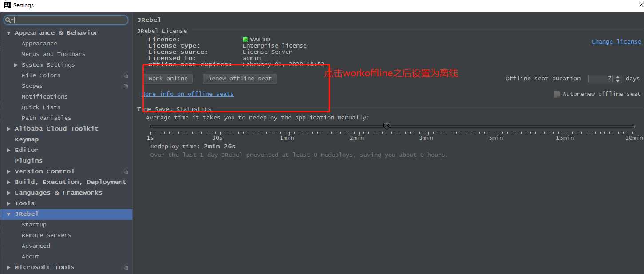Viewport: 644px width, 274px height.
Task: Open the Appearance settings page
Action: pos(40,44)
